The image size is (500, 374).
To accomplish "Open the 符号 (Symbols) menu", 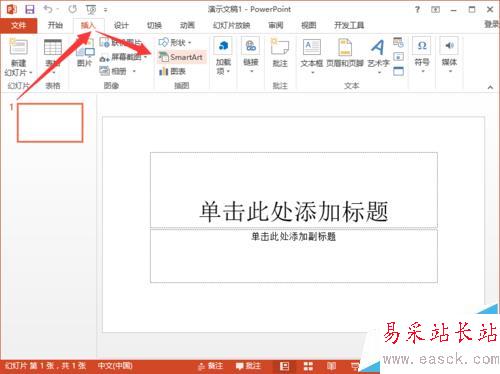I will (422, 54).
